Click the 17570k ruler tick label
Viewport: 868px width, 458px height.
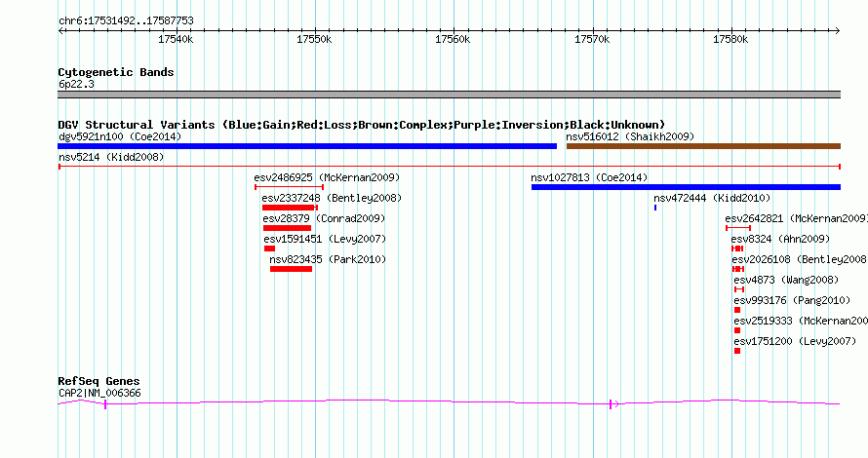592,39
